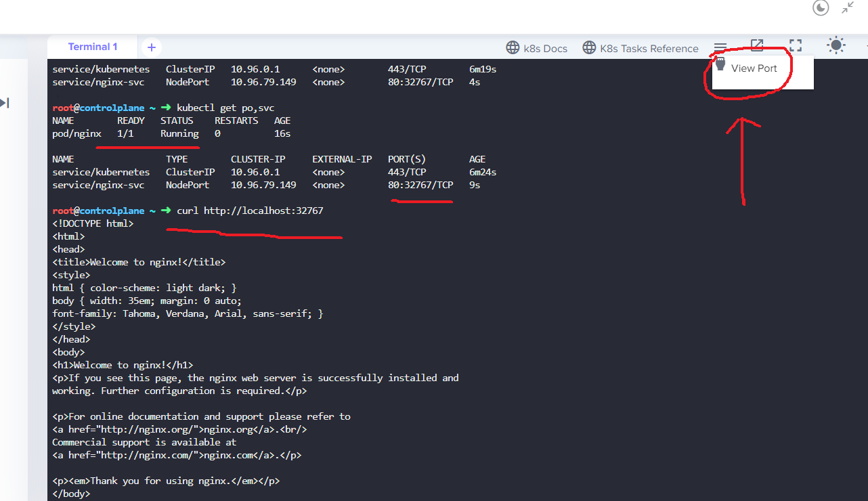Click the 'EXTERNAL-IP' column header
Viewport: 868px width, 501px height.
pos(342,160)
